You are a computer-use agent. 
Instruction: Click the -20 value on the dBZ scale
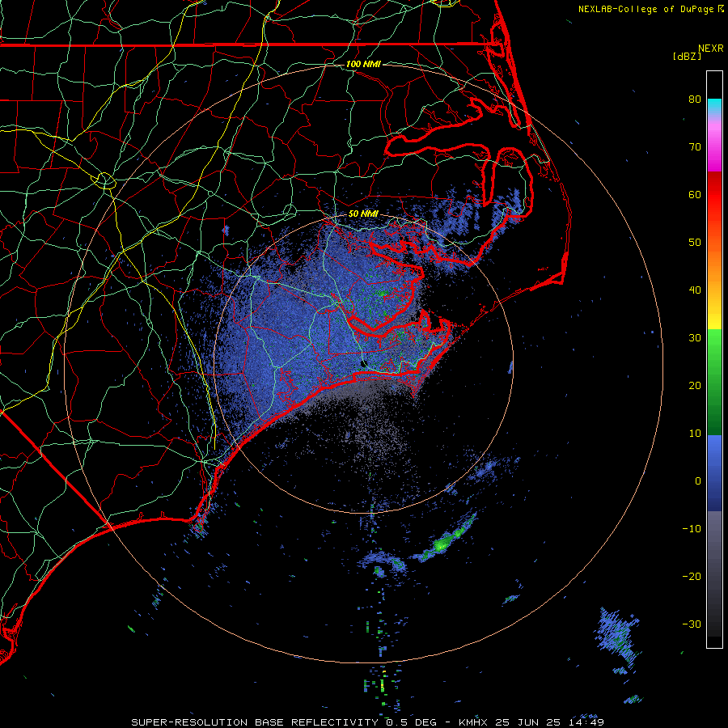[692, 576]
